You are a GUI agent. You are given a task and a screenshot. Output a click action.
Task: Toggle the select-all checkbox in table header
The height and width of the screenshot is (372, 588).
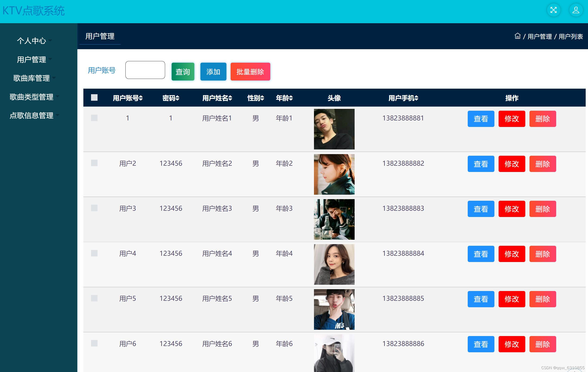pyautogui.click(x=94, y=97)
